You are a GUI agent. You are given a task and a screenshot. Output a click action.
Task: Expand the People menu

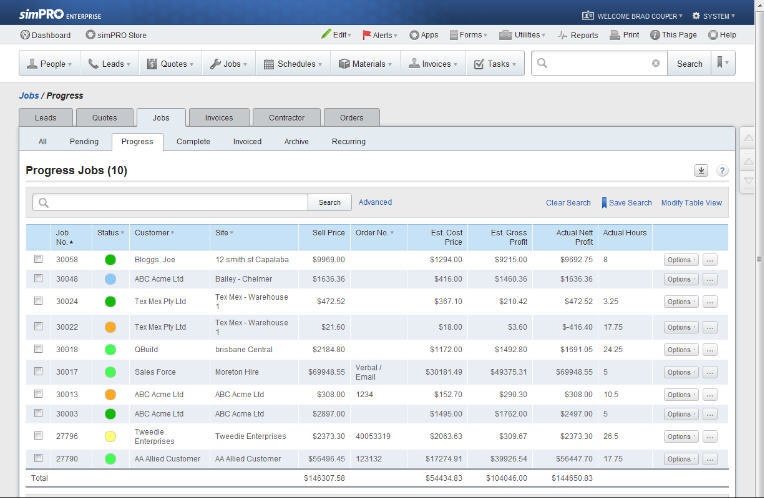[x=49, y=63]
